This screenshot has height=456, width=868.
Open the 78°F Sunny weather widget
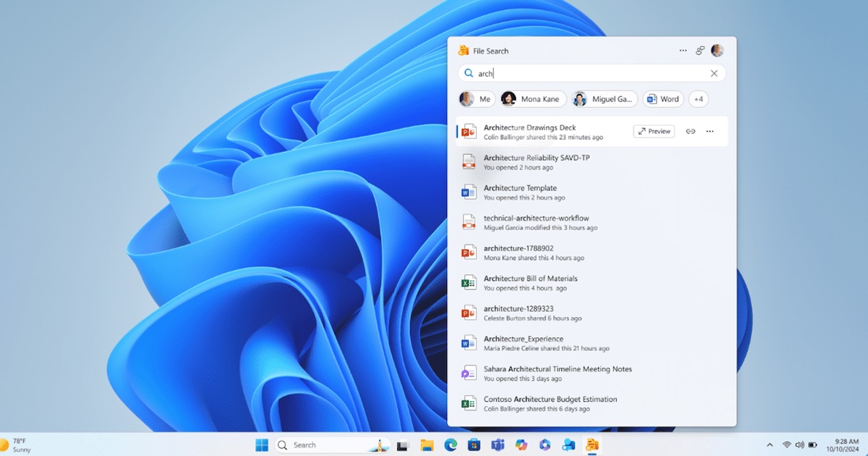pyautogui.click(x=16, y=444)
